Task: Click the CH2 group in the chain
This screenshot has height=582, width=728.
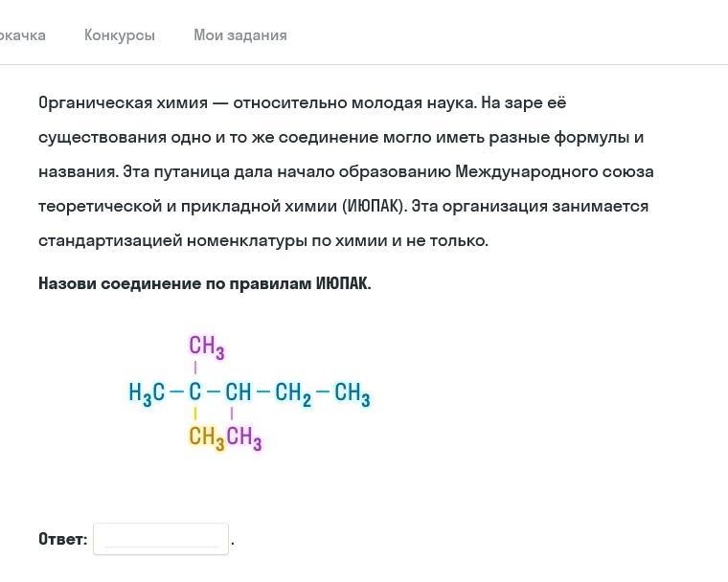Action: pyautogui.click(x=292, y=392)
